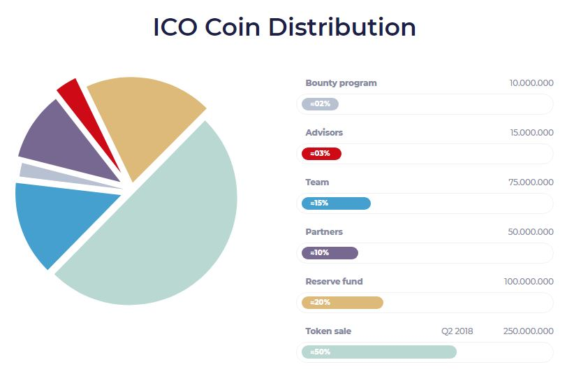Viewport: 588px width, 374px height.
Task: Select the tan ≈20% progress bar
Action: tap(342, 302)
